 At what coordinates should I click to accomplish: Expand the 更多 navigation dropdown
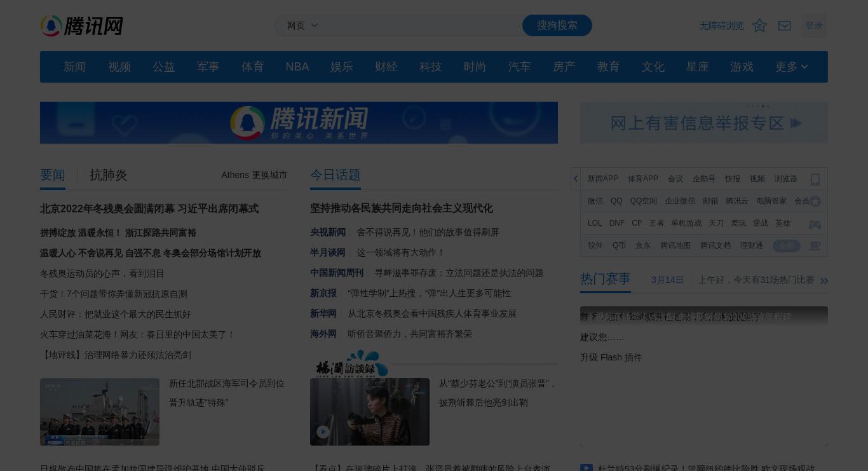pos(791,67)
